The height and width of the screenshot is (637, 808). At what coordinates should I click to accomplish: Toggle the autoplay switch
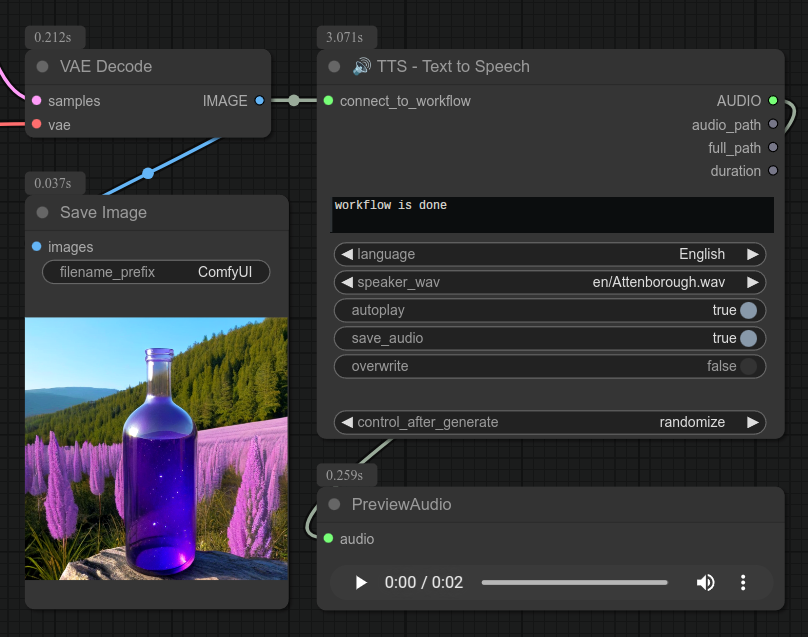click(748, 310)
